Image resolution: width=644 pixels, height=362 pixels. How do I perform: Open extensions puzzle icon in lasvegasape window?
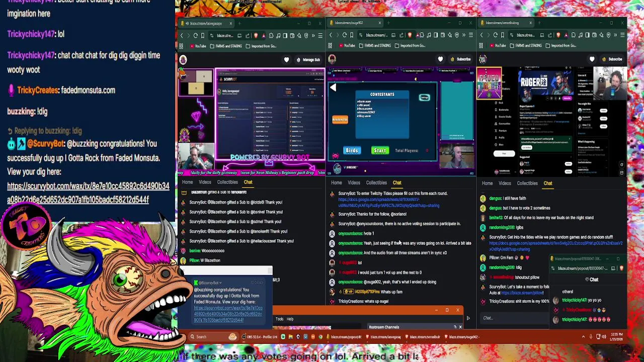[271, 36]
